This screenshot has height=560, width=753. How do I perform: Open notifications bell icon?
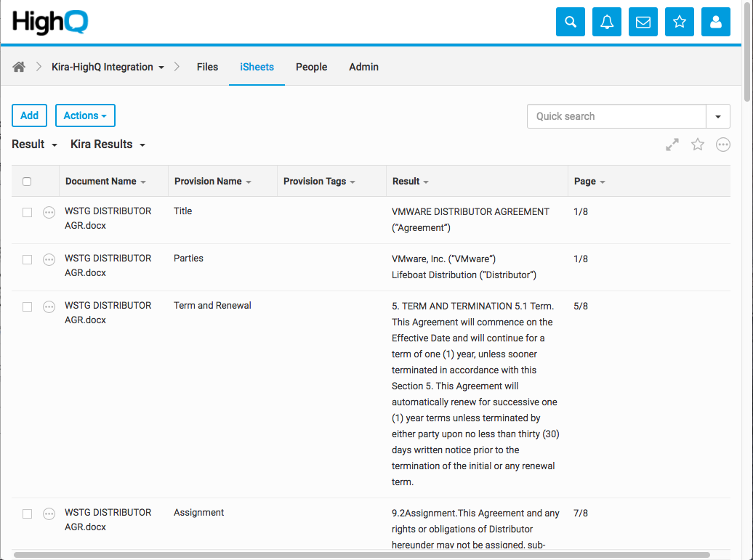tap(606, 22)
